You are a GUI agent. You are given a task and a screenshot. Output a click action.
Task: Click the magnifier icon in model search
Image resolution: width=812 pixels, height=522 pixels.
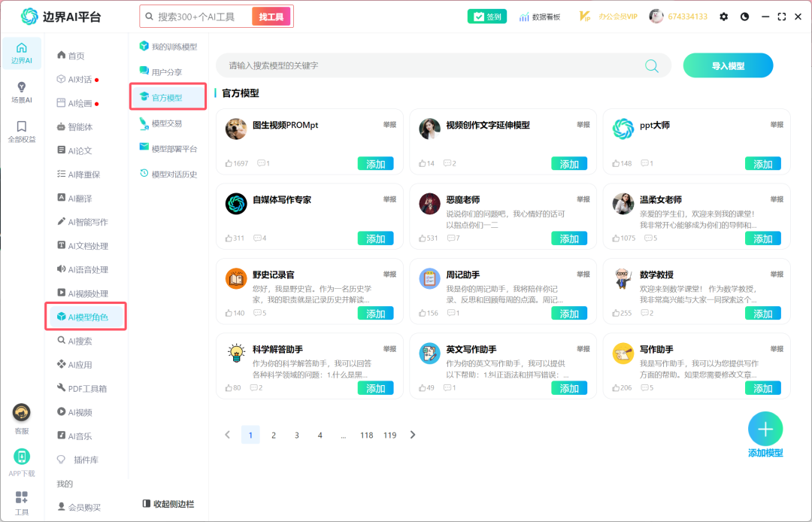click(x=651, y=65)
